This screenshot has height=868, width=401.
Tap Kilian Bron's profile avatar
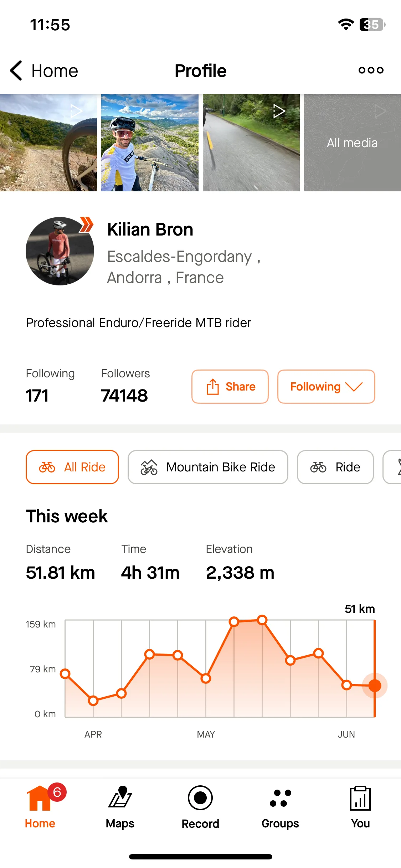click(60, 251)
